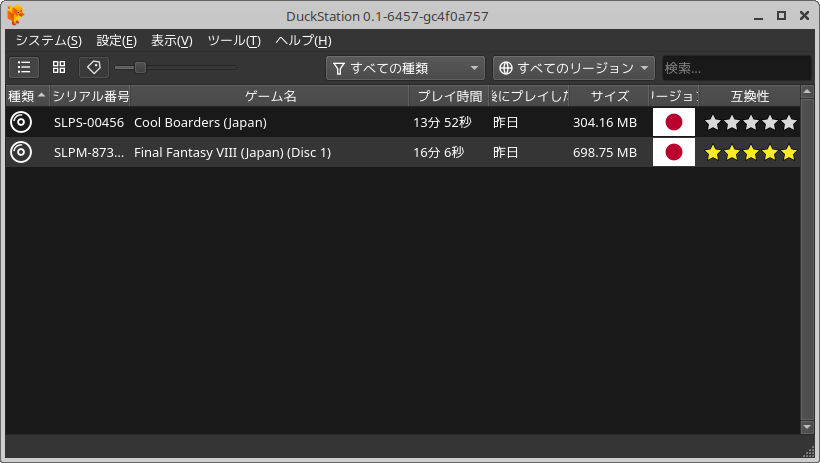Select serial SLPS-00456
The height and width of the screenshot is (463, 820).
[x=89, y=122]
